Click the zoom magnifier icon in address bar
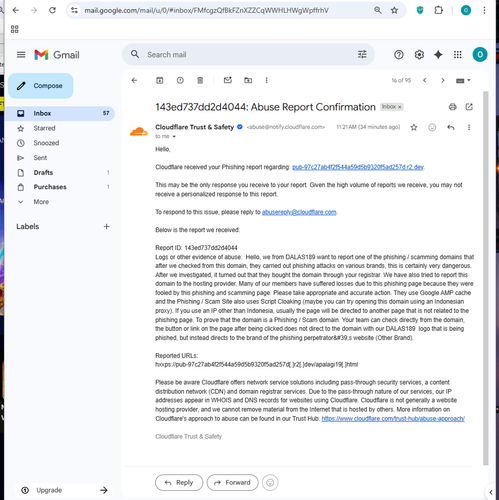 (378, 10)
